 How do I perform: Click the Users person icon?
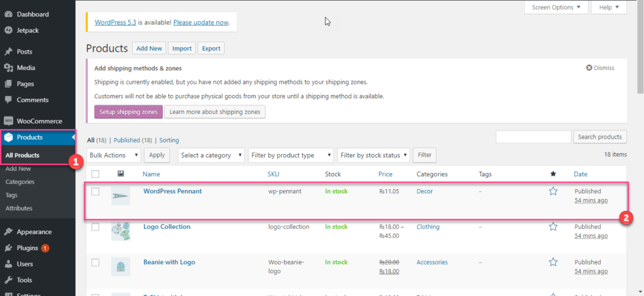[8, 264]
